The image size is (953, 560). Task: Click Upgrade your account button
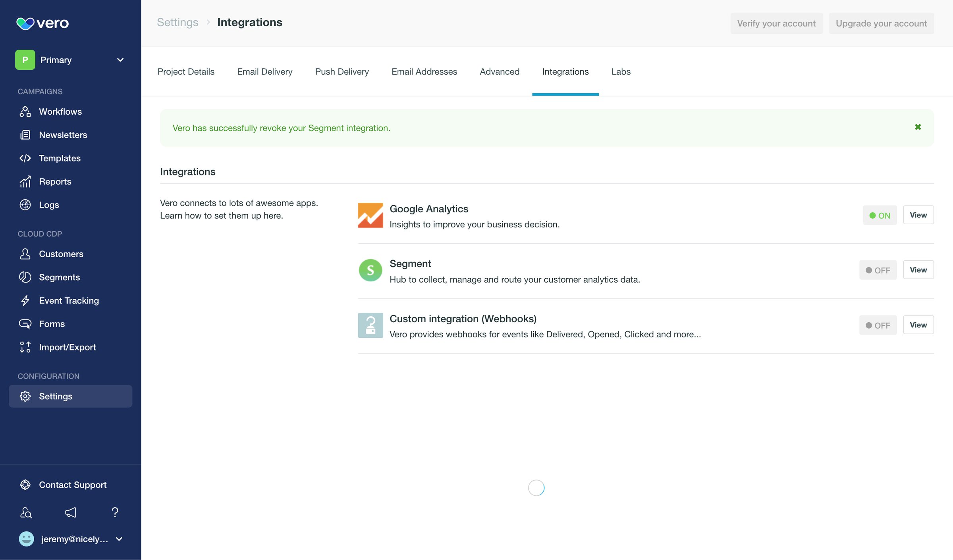(x=881, y=23)
